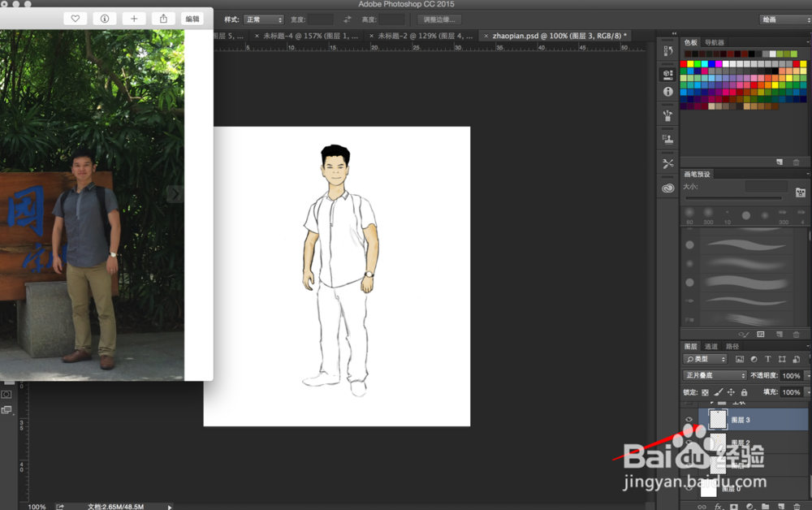Create new layer icon in Layers panel
812x510 pixels.
[x=781, y=506]
